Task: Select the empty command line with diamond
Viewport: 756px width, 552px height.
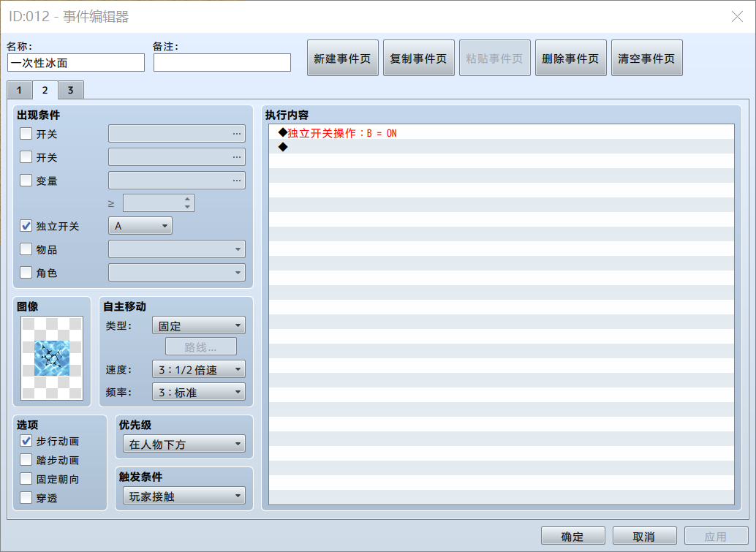Action: (502, 147)
